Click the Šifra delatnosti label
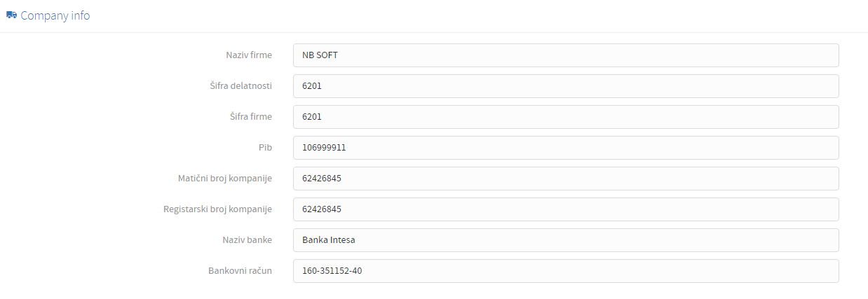Viewport: 868px width, 299px height. click(236, 86)
